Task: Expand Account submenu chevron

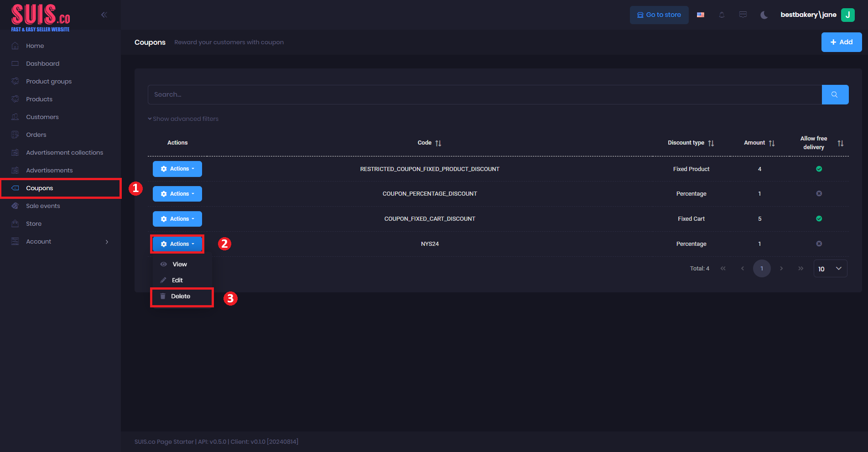Action: [x=107, y=242]
